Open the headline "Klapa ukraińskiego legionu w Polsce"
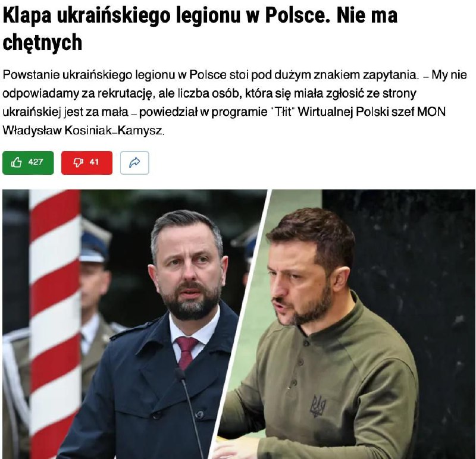 tap(167, 16)
